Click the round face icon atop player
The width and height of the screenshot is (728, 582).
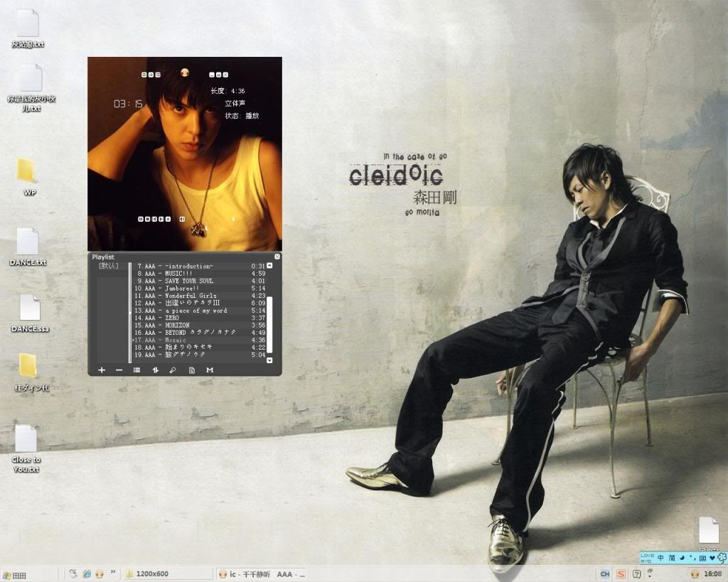click(x=185, y=72)
